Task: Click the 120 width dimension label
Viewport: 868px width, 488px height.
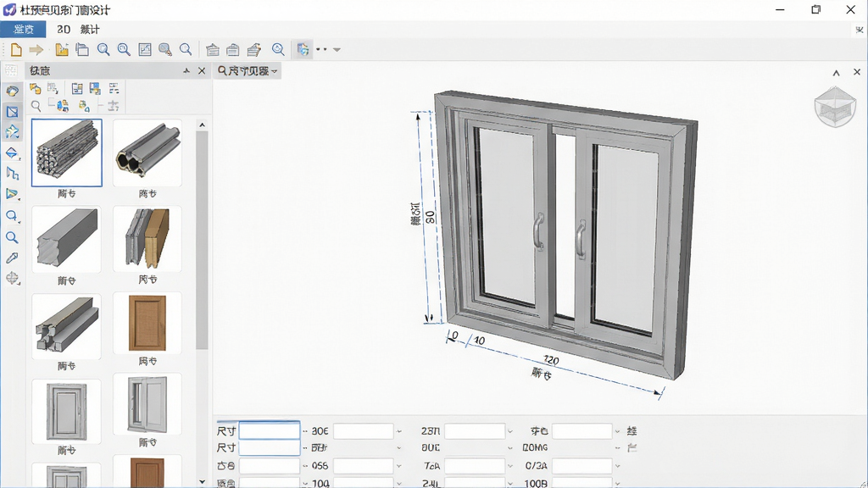Action: pyautogui.click(x=551, y=361)
